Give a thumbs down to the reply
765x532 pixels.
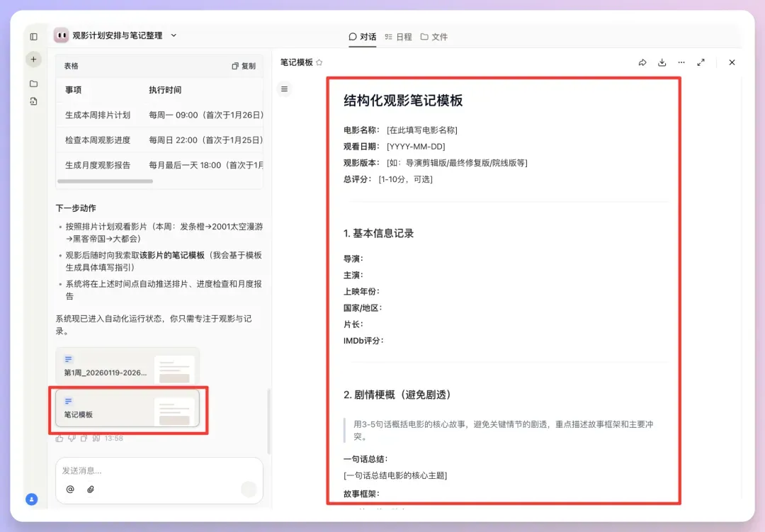72,438
